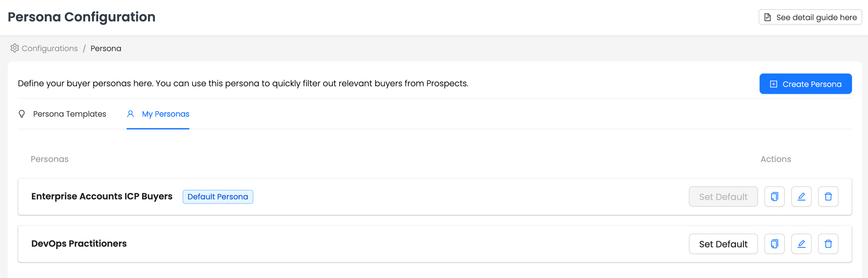
Task: Click the DevOps Practitioners persona name
Action: [x=79, y=244]
